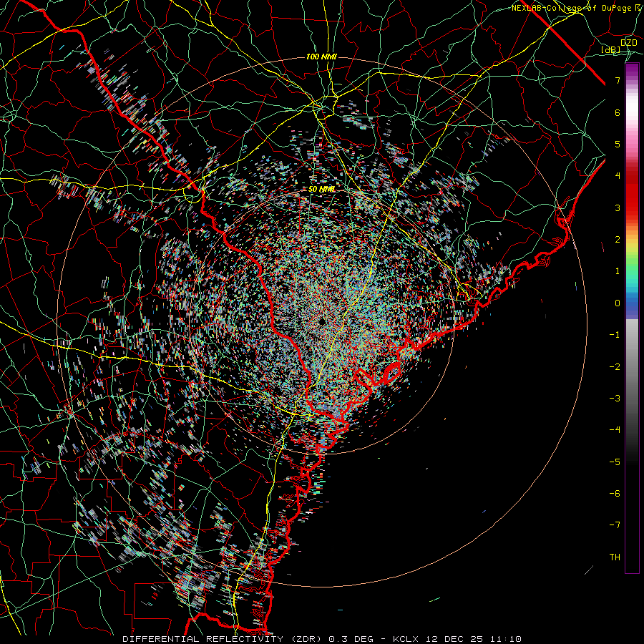Viewport: 644px width, 644px height.
Task: Click the KCLX station identifier
Action: click(x=406, y=639)
